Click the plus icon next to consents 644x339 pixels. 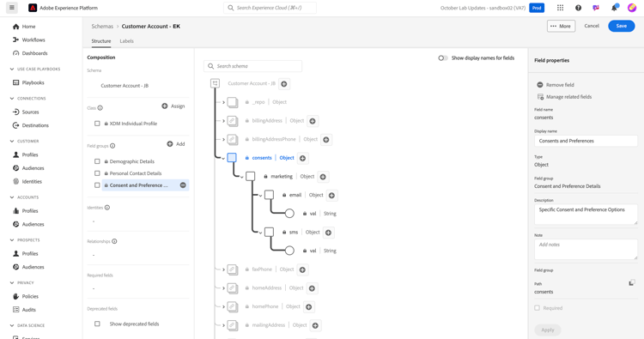point(303,158)
